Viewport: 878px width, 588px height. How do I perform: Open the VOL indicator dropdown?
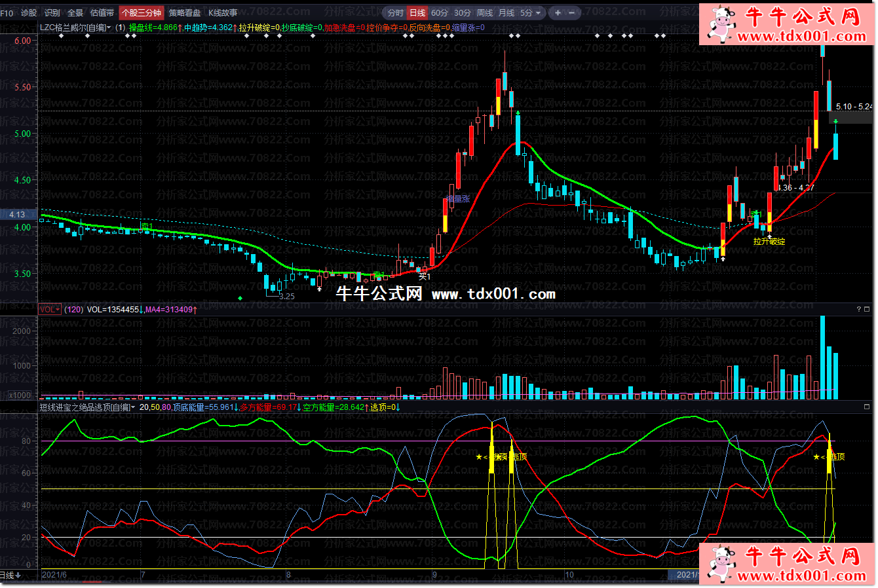coord(50,309)
